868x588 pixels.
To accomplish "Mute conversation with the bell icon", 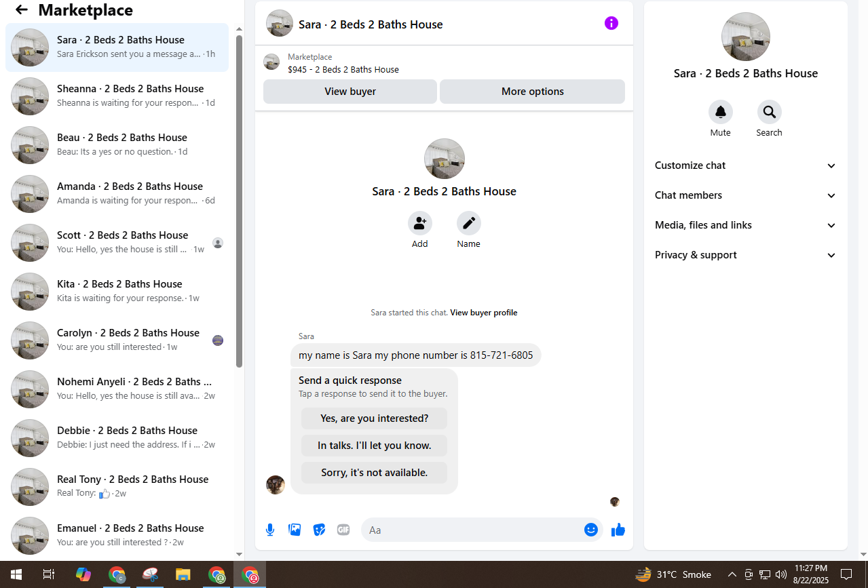I will pos(721,112).
